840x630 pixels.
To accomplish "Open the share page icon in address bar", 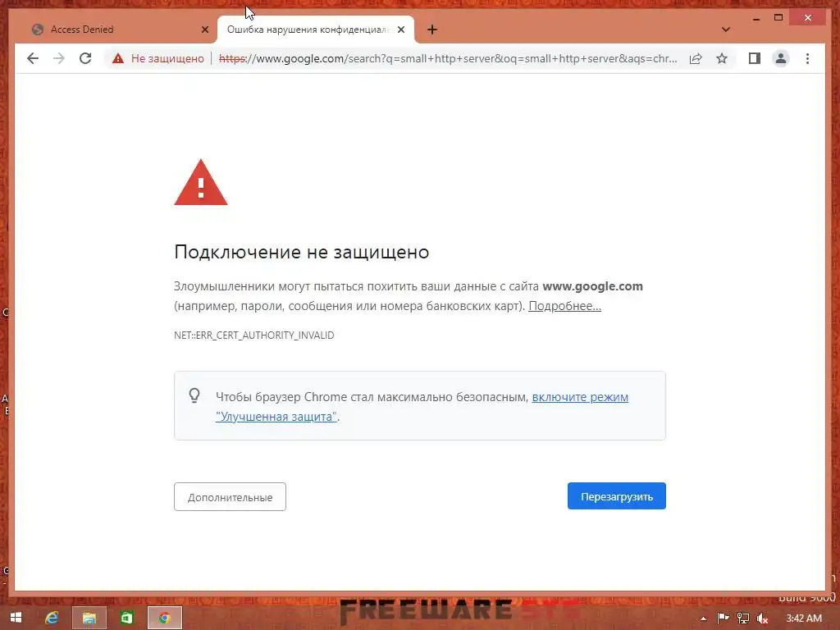I will tap(696, 58).
